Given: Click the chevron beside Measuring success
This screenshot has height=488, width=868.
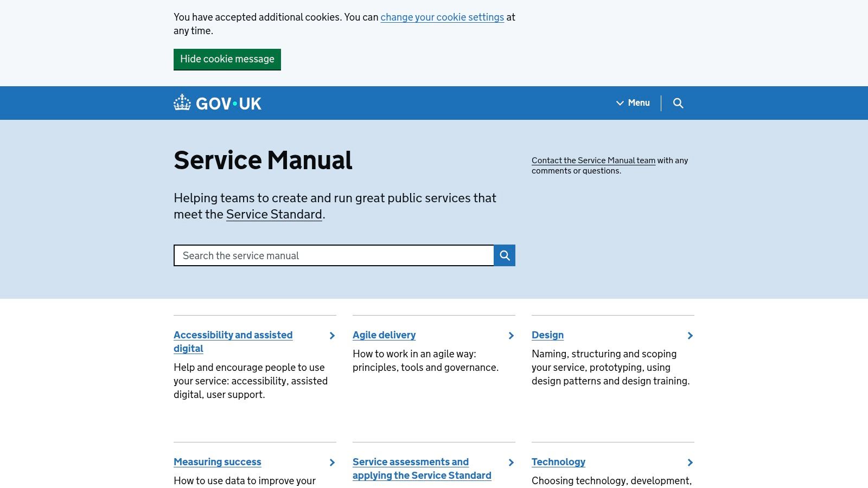Looking at the screenshot, I should pos(331,463).
